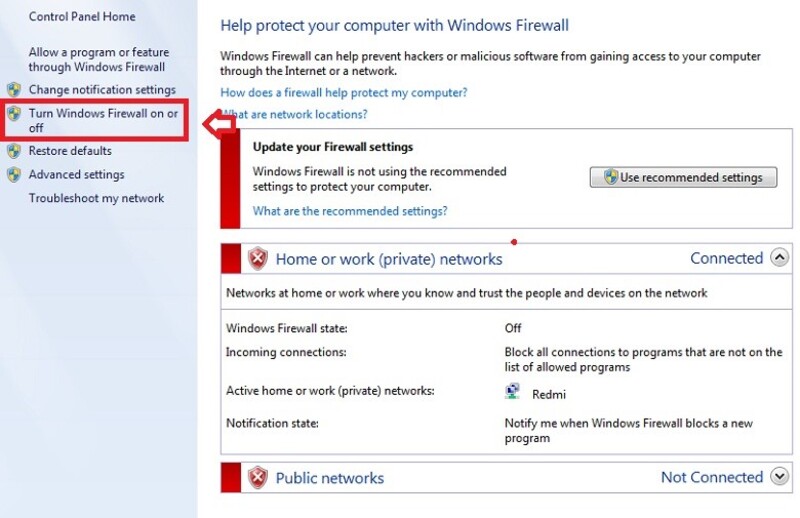Click the Home or work (private) networks heading
The image size is (800, 518).
pyautogui.click(x=389, y=259)
